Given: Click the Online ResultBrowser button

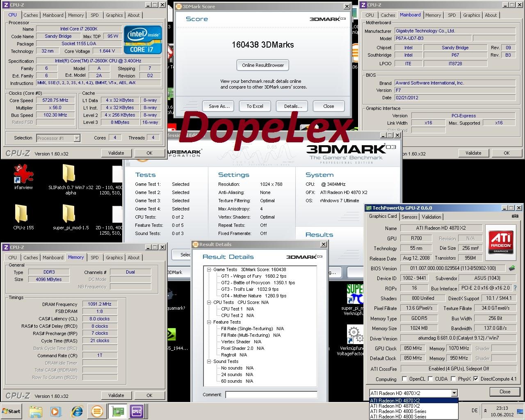Looking at the screenshot, I should click(263, 65).
